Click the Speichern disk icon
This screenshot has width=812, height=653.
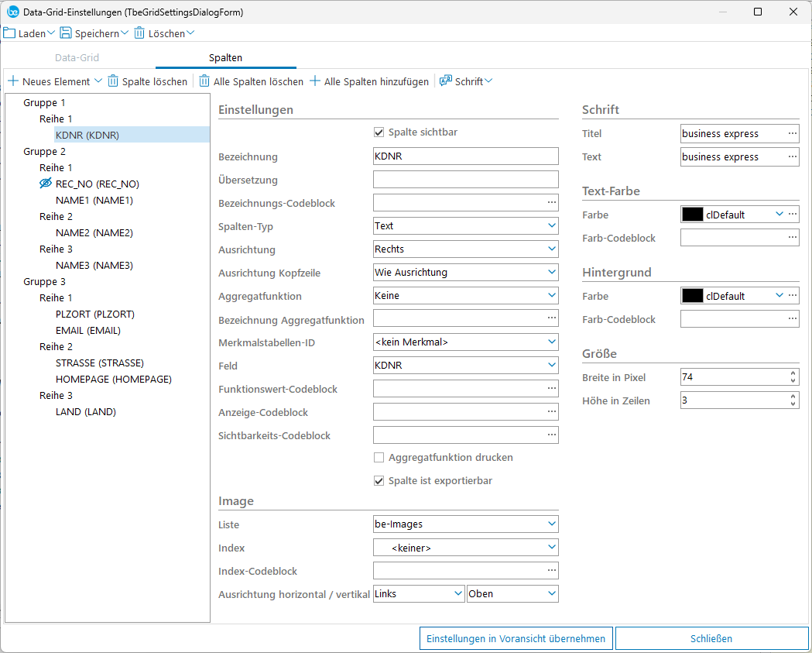tap(66, 33)
